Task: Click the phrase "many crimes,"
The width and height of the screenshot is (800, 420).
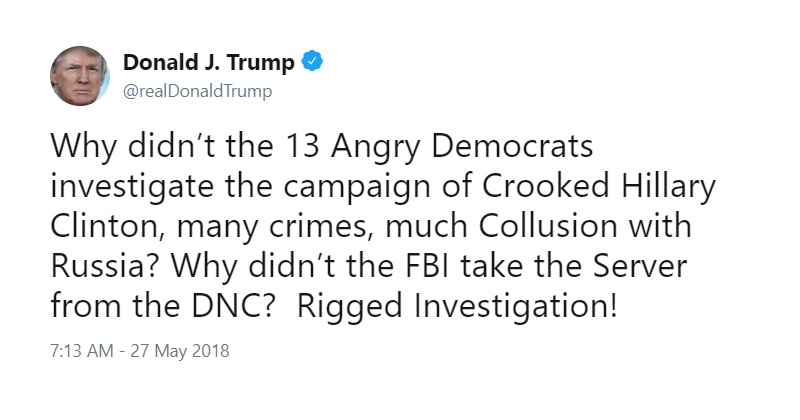Action: pyautogui.click(x=272, y=228)
